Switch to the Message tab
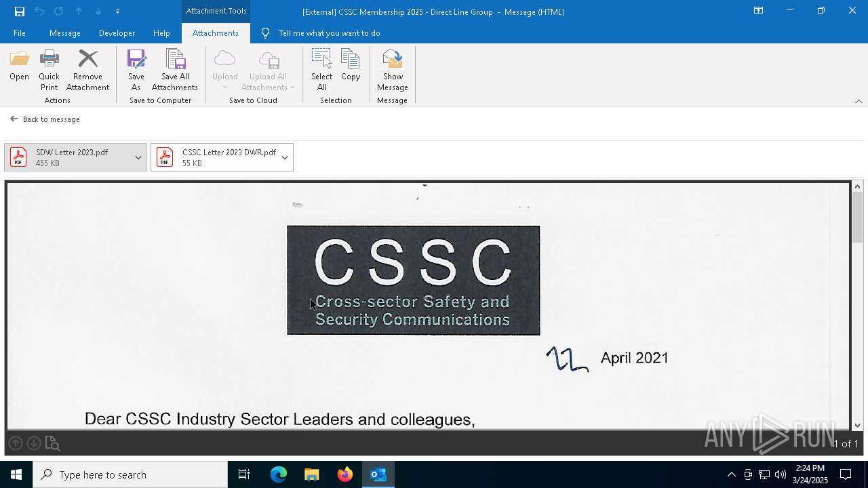 click(x=65, y=33)
